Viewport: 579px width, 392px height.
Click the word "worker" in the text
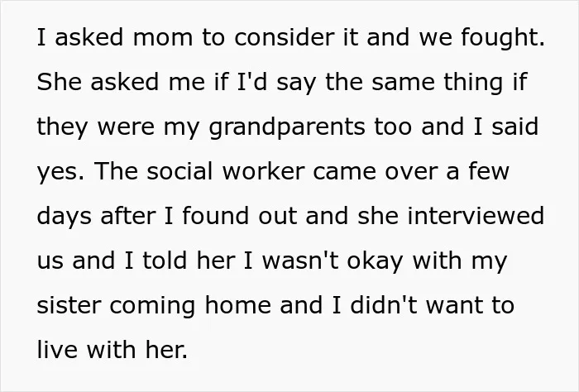[264, 171]
